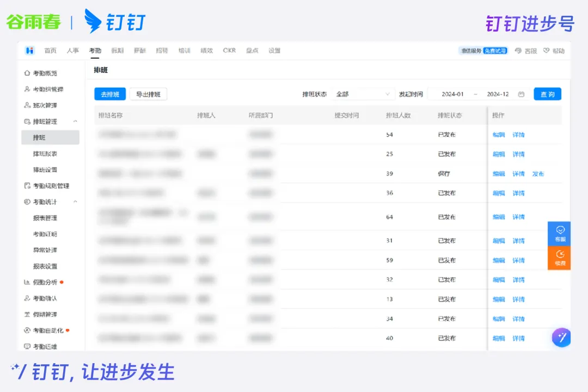Click the end date field 2024-12
588x392 pixels.
pos(498,94)
